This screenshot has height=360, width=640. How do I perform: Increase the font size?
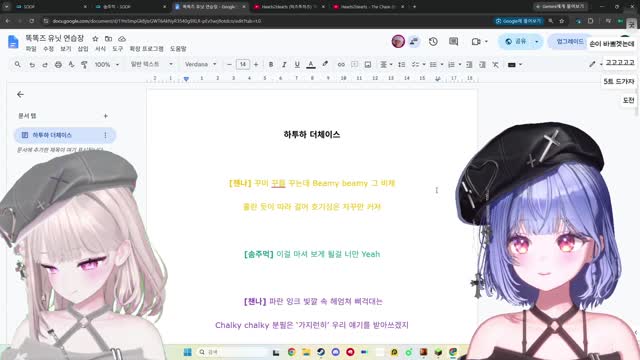(x=256, y=64)
